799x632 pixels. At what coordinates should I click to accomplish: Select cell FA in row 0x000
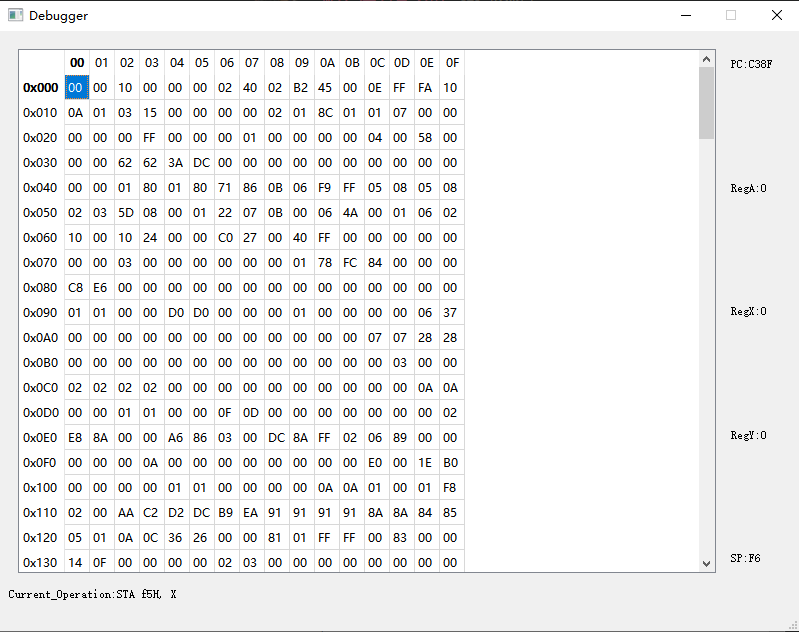pos(427,88)
